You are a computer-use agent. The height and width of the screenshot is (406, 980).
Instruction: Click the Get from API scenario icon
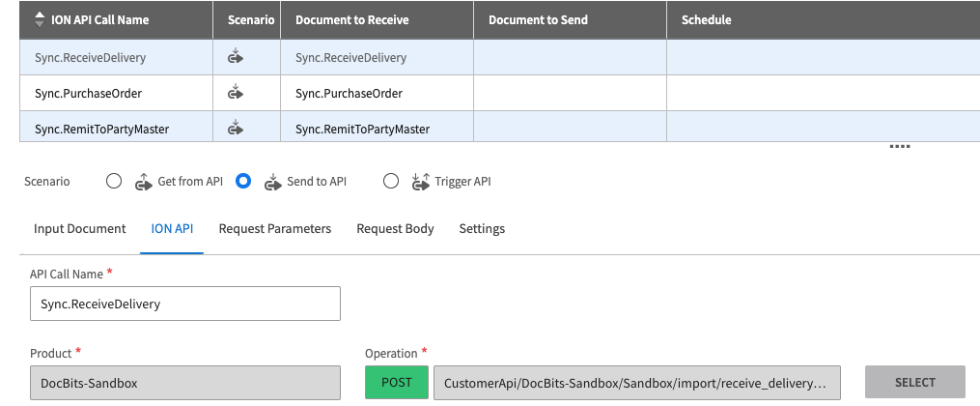pyautogui.click(x=143, y=182)
